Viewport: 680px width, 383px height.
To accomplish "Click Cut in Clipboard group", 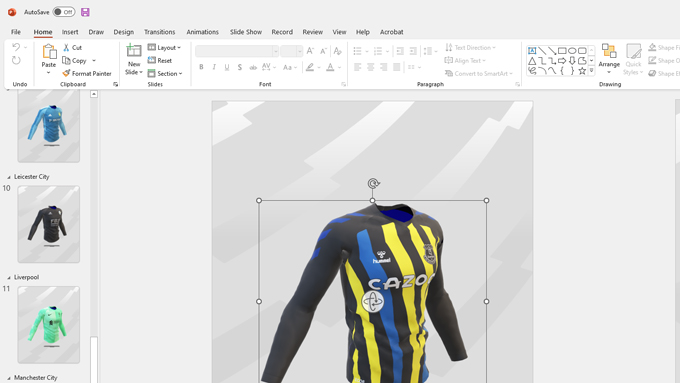I will (x=72, y=47).
